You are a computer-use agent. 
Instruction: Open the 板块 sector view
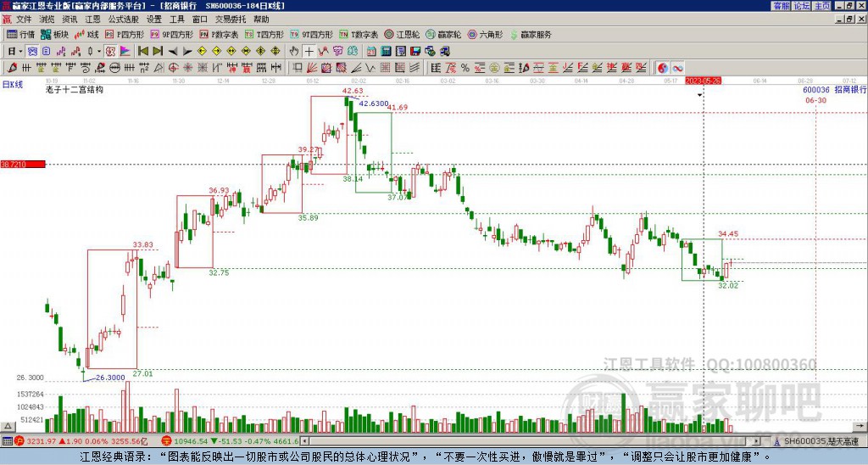54,34
